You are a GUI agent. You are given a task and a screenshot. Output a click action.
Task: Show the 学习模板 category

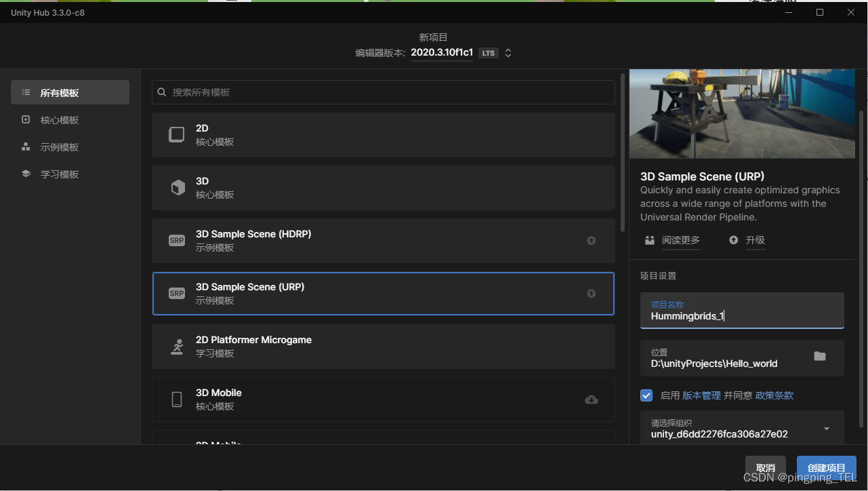[70, 174]
